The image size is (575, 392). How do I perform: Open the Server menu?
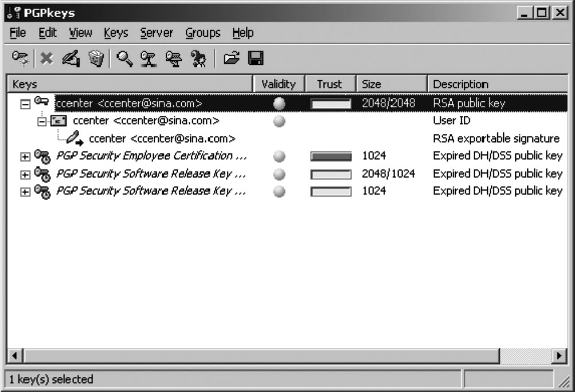tap(156, 33)
